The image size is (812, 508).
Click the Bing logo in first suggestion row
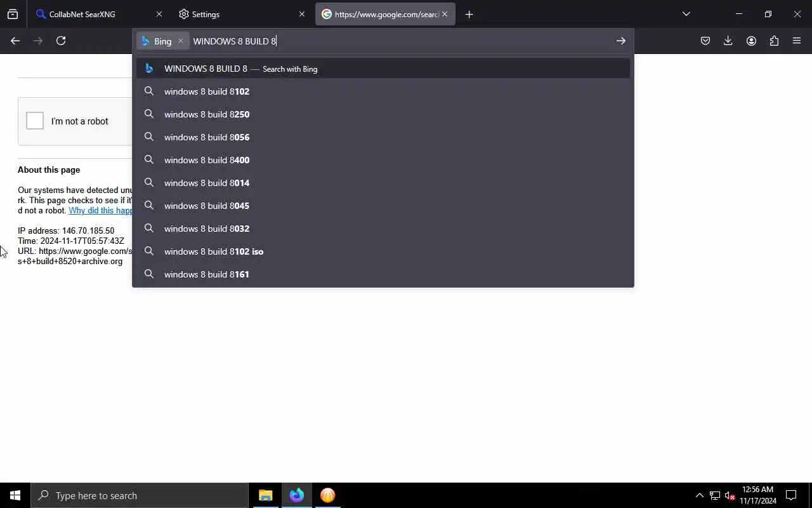(x=149, y=69)
